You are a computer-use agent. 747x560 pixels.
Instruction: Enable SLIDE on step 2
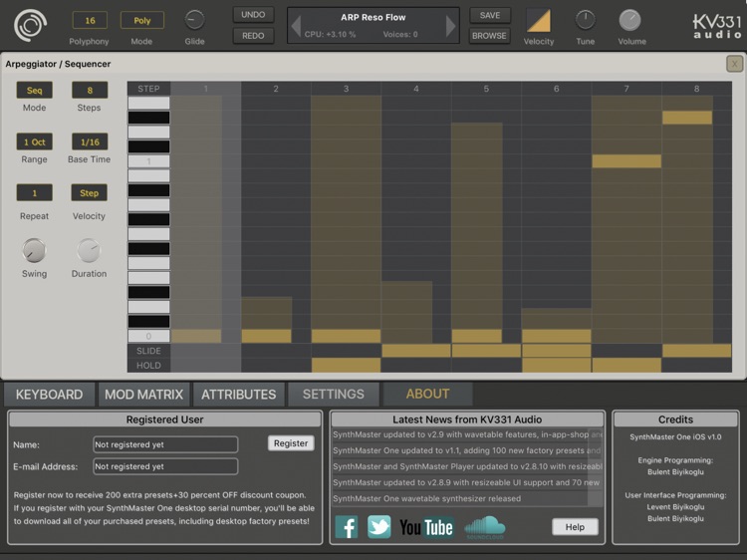276,351
